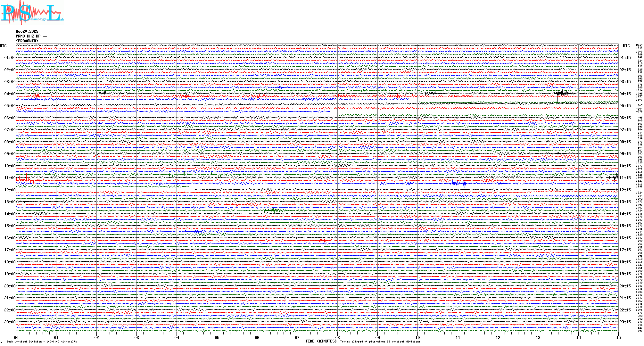Click the 23:00 time label on left
644x346 pixels.
tap(10, 322)
